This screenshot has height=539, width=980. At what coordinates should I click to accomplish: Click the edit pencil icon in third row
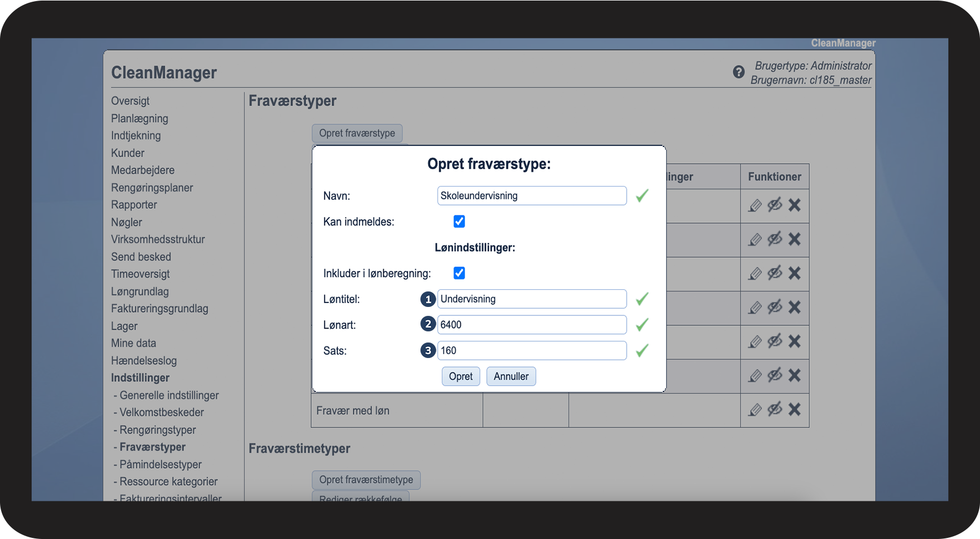(x=755, y=274)
